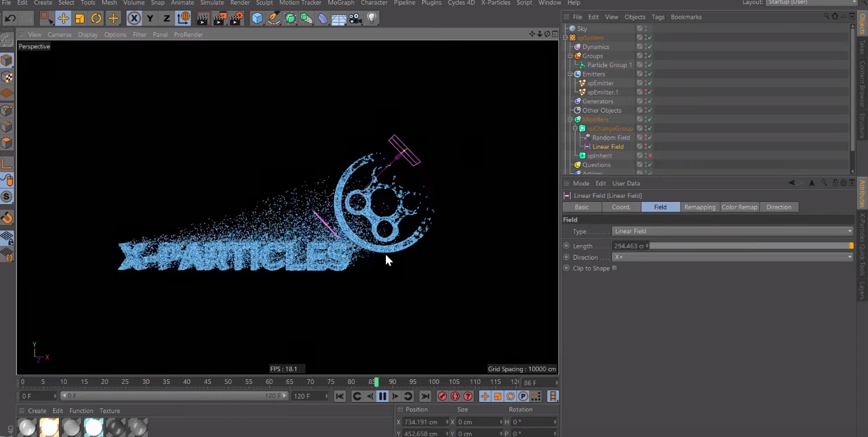
Task: Toggle Linear Field enabled checkmark
Action: pyautogui.click(x=650, y=146)
